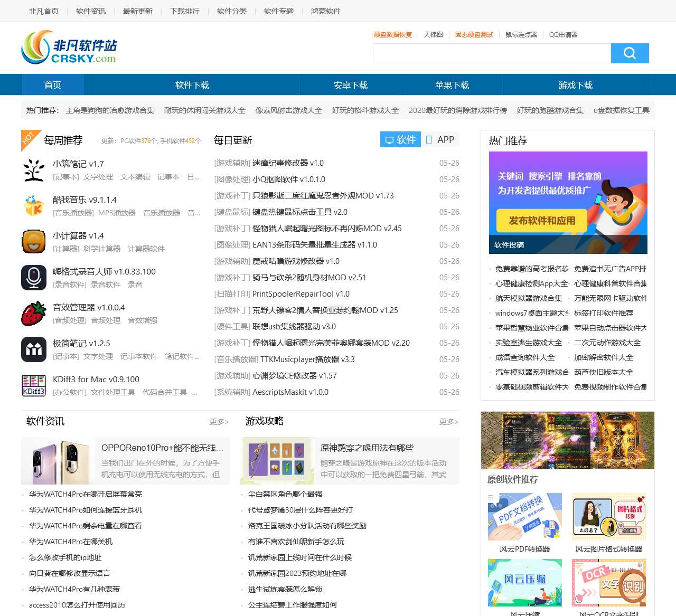Click the 非凡软件站 CRSKY.com logo
The image size is (676, 616).
pos(69,48)
